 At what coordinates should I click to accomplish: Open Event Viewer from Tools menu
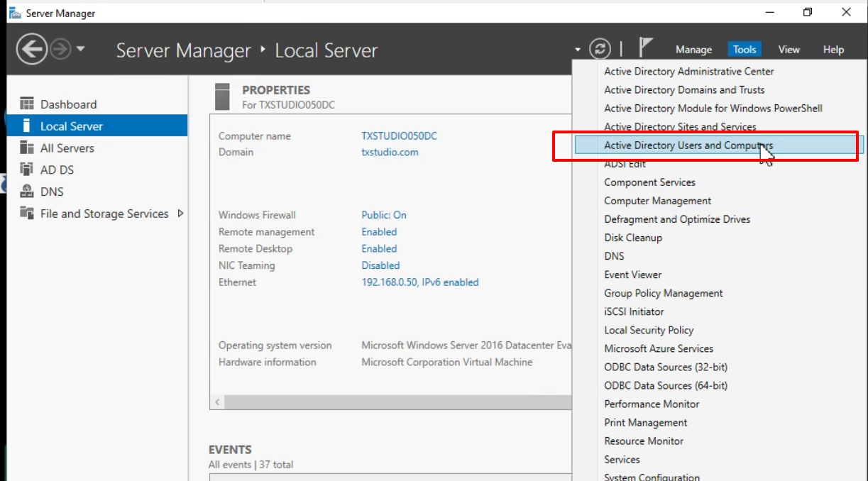pos(632,275)
